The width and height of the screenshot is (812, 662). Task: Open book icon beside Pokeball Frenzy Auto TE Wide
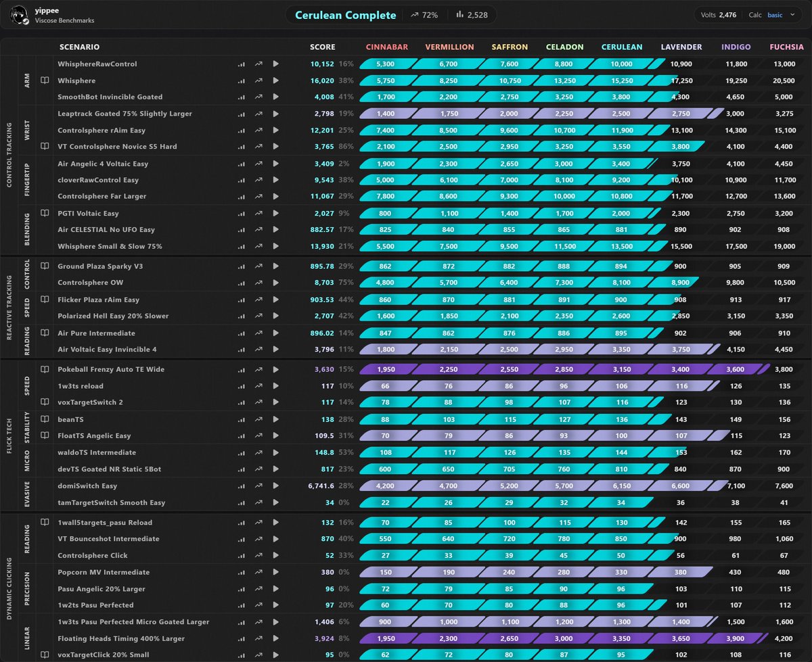45,369
